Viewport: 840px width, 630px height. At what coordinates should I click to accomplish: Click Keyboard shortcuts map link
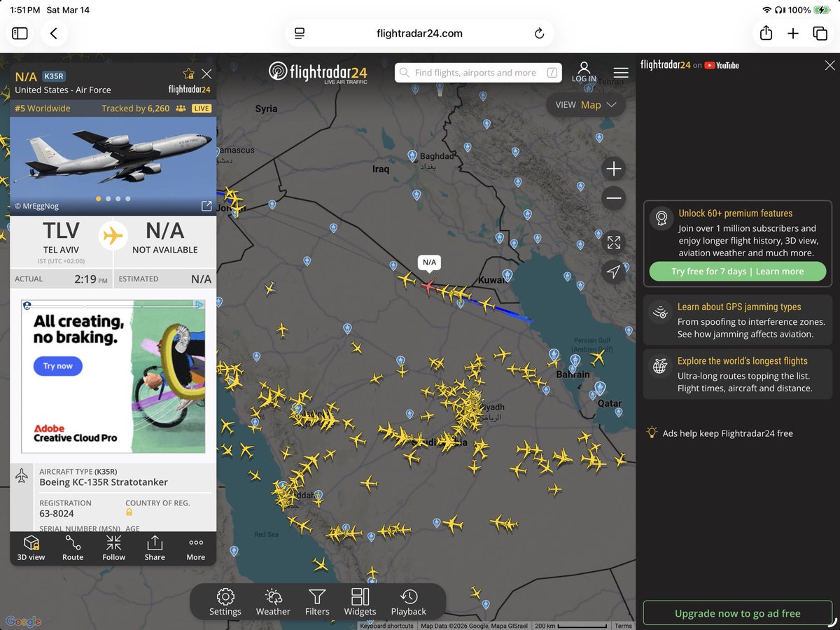point(387,626)
